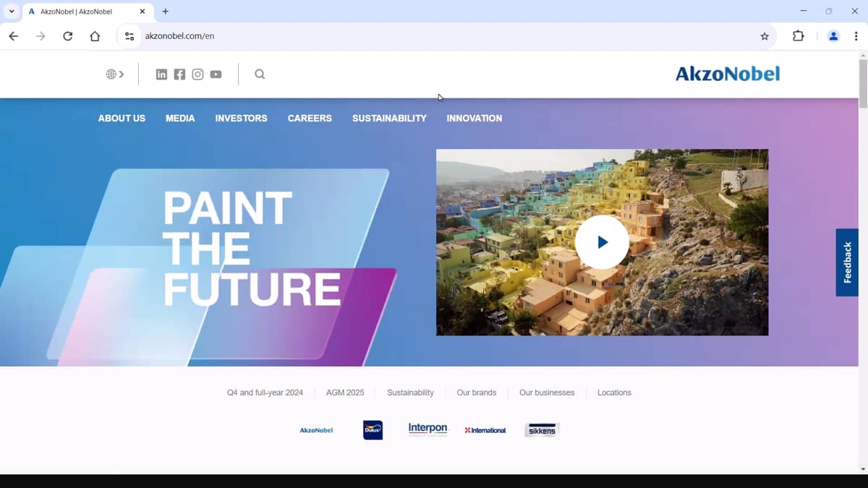Screen dimensions: 868x488
Task: Open the Feedback side tab
Action: click(x=847, y=262)
